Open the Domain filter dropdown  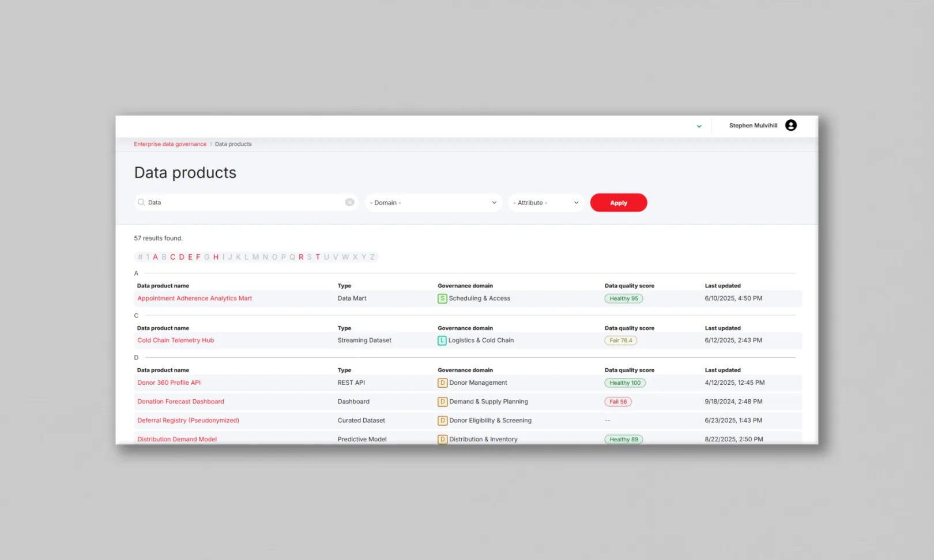coord(433,202)
